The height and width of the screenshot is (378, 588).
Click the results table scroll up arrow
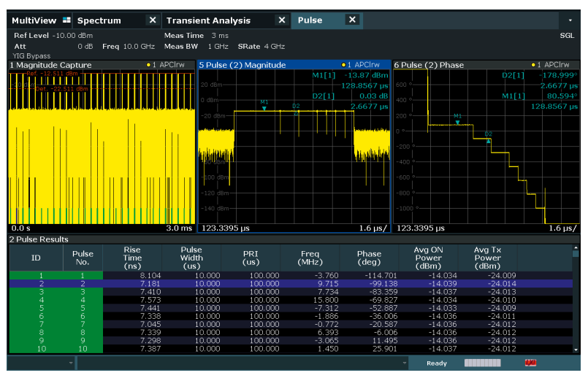coord(576,247)
